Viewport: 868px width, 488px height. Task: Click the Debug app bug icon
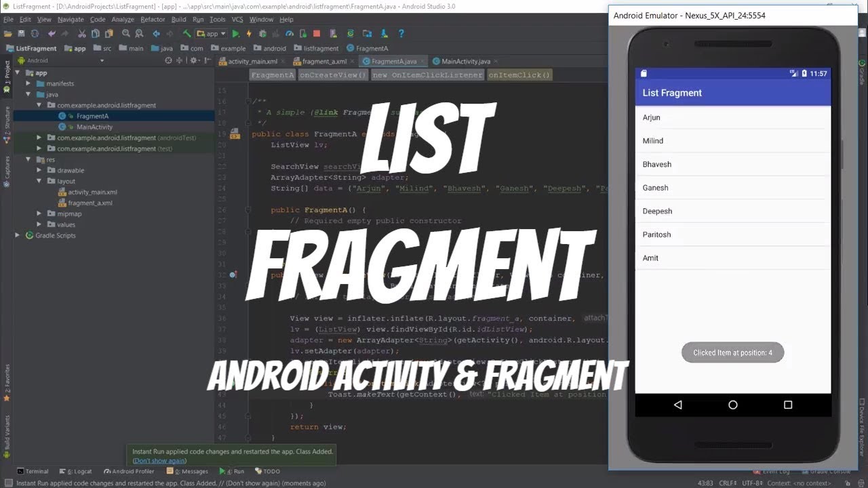(x=262, y=33)
